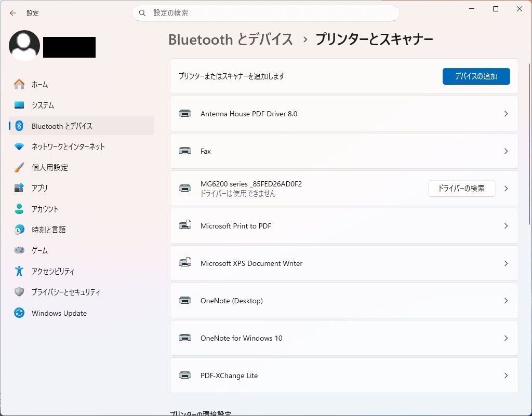Click the OneNote (Desktop) printer icon
Screen dimensions: 532x416
(185, 300)
